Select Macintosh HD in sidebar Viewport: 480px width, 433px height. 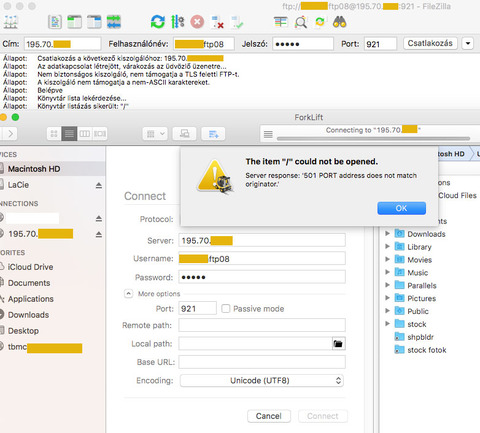point(52,169)
